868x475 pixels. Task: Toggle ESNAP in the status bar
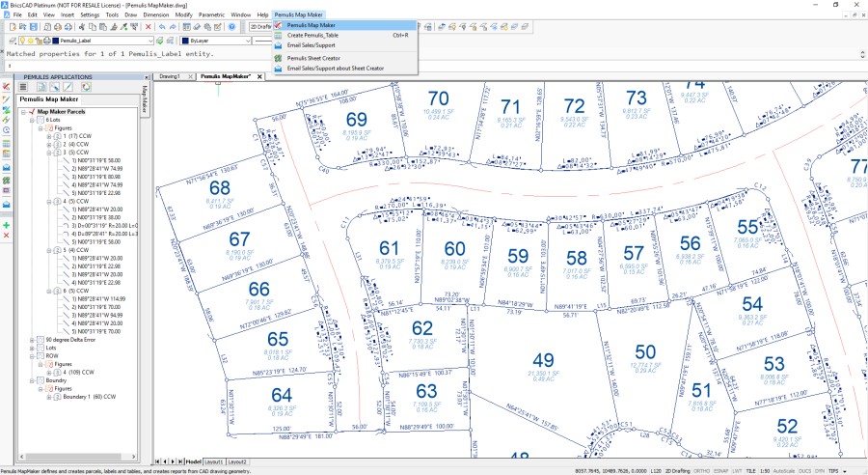point(720,470)
